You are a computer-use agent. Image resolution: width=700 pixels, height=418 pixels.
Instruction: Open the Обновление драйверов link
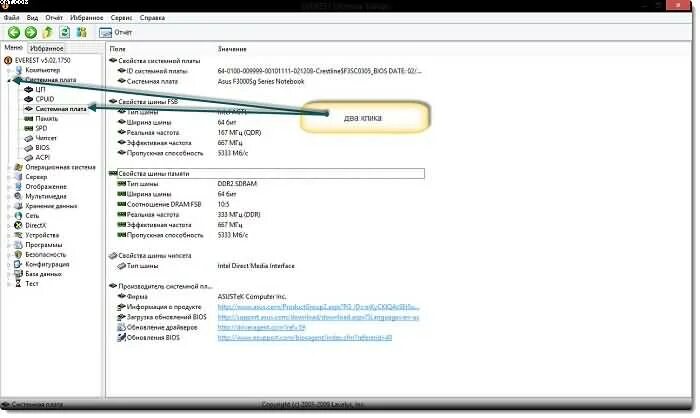point(261,327)
